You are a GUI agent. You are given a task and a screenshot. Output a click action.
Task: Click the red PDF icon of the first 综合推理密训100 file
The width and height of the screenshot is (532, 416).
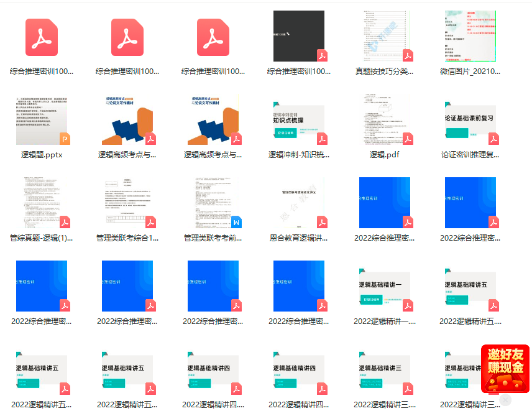(42, 37)
